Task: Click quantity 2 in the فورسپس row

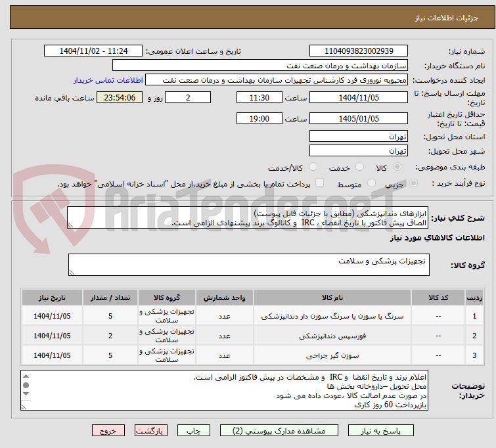Action: [x=110, y=336]
